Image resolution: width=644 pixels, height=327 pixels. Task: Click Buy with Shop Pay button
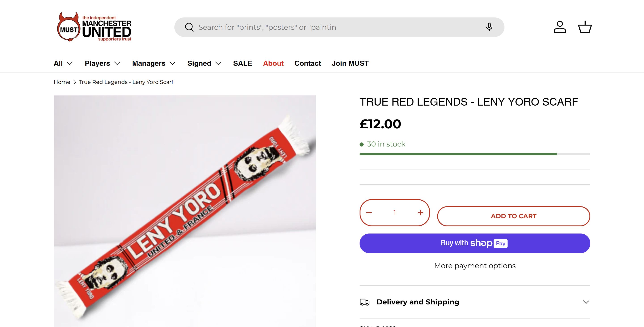tap(475, 243)
